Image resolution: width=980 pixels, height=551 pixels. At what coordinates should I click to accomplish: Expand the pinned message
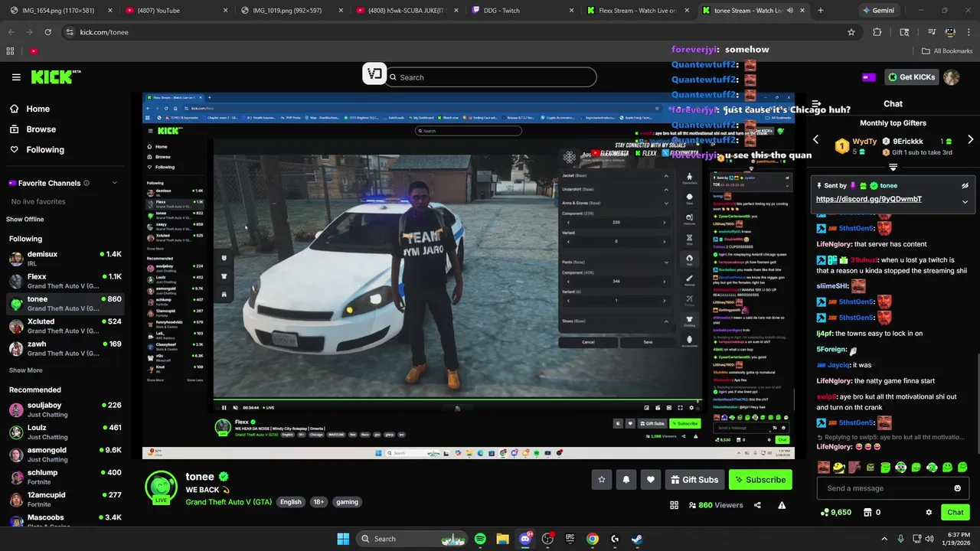coord(965,202)
